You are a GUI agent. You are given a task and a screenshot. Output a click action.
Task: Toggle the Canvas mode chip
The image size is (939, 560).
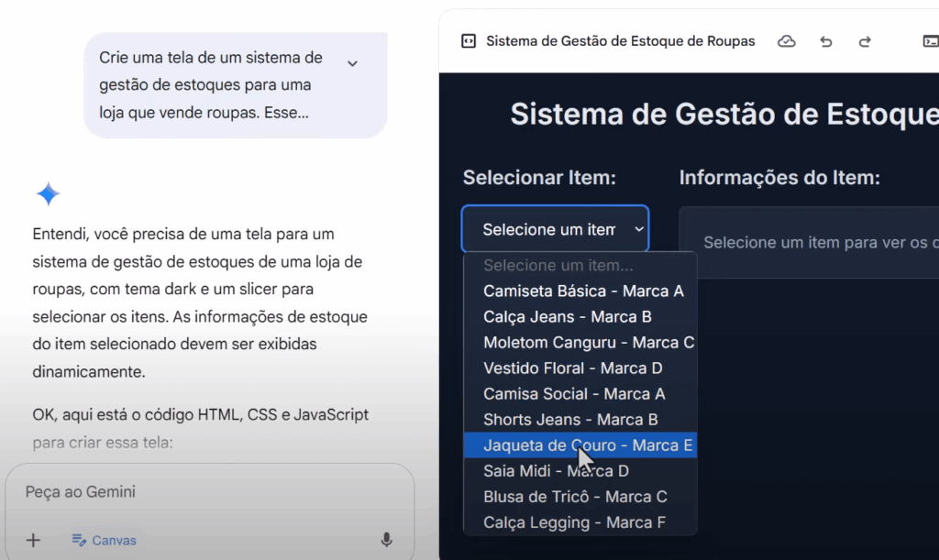coord(105,540)
